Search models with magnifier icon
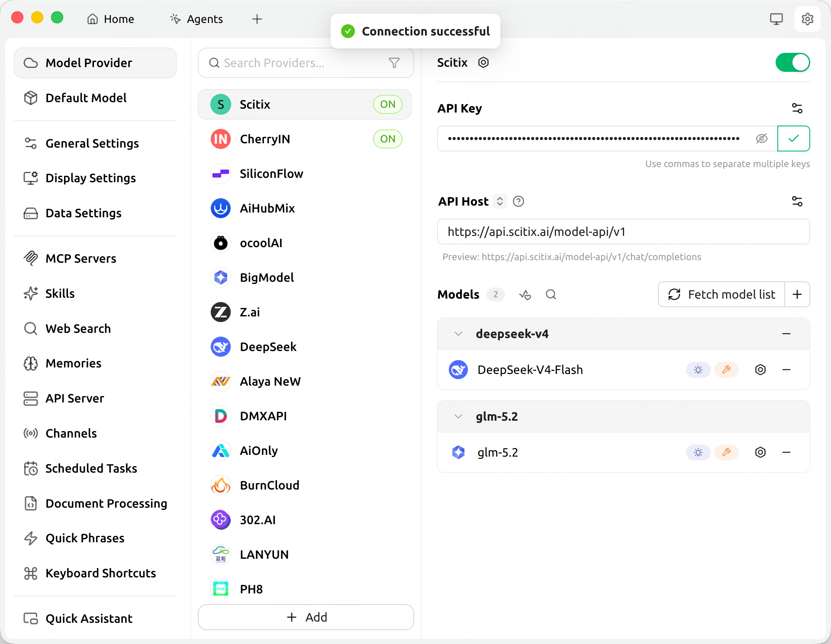831x644 pixels. pyautogui.click(x=551, y=295)
